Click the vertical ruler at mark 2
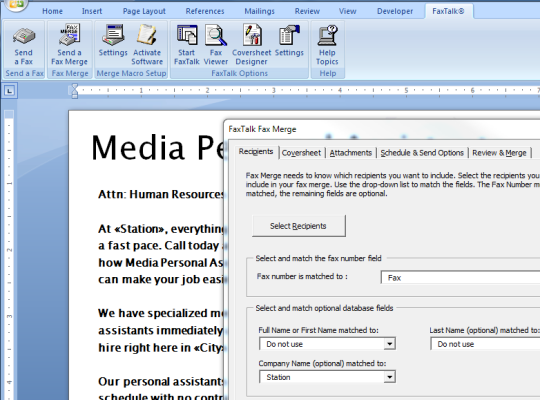This screenshot has height=400, width=540. (x=9, y=250)
